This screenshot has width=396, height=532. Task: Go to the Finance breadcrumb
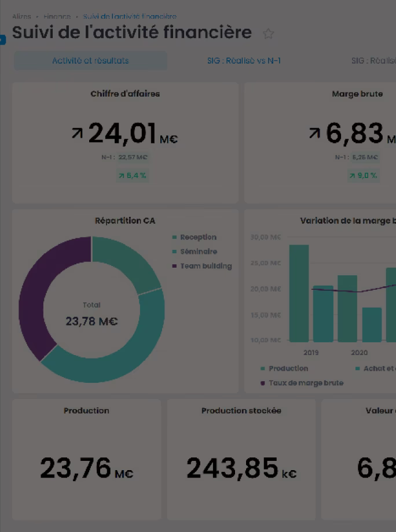[x=57, y=16]
